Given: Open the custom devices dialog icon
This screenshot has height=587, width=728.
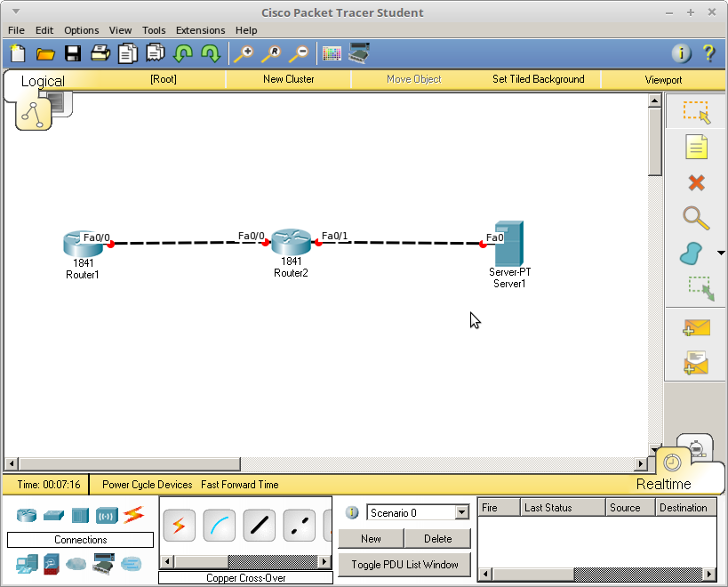Looking at the screenshot, I should [x=359, y=53].
